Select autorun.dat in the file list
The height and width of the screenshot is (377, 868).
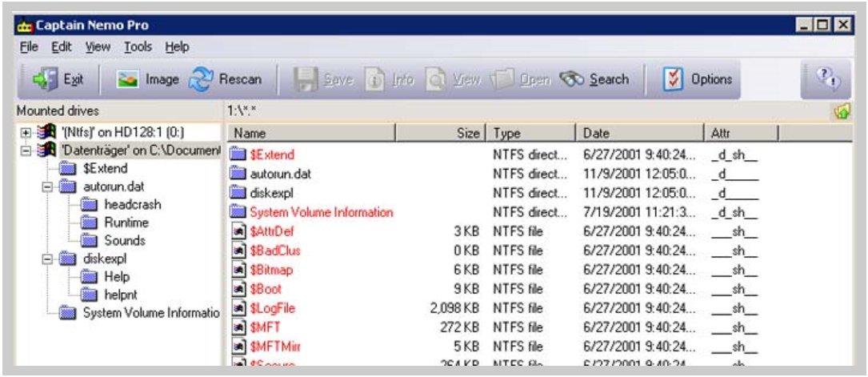[280, 174]
